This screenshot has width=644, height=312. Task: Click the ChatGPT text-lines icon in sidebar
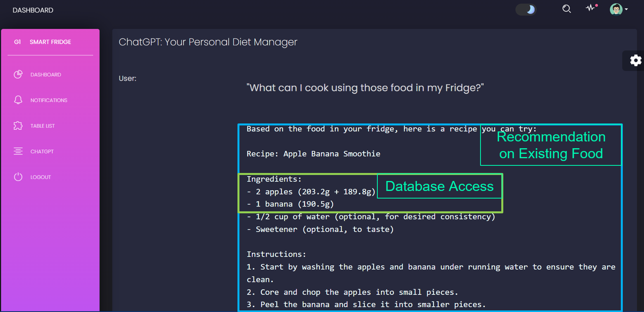(18, 151)
